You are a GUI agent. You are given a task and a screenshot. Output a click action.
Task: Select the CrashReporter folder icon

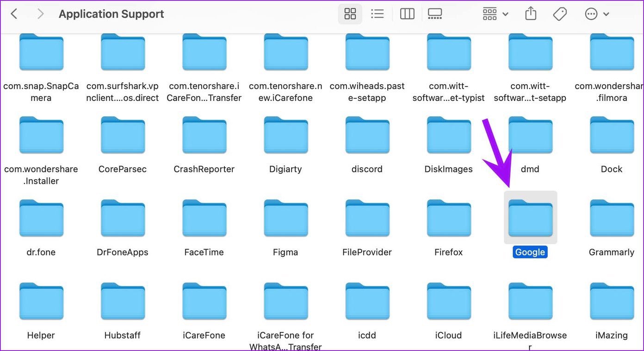point(204,135)
